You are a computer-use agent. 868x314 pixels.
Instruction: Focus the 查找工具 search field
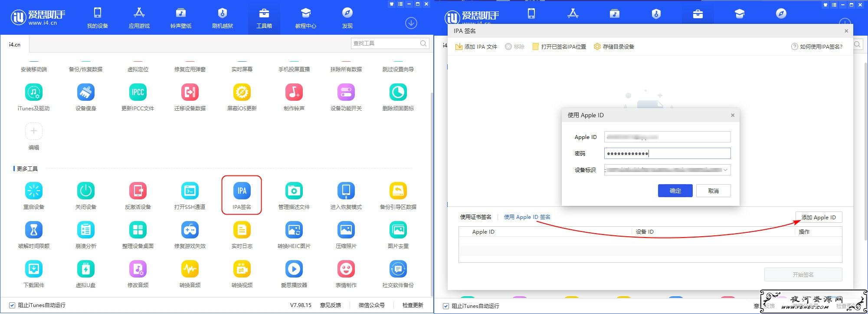pos(390,43)
